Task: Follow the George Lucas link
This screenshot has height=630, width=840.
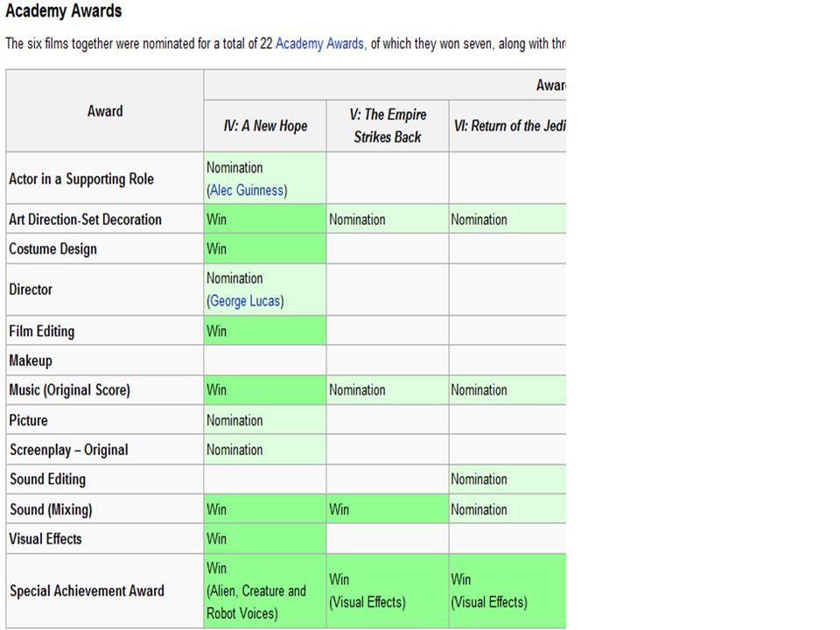Action: 245,301
